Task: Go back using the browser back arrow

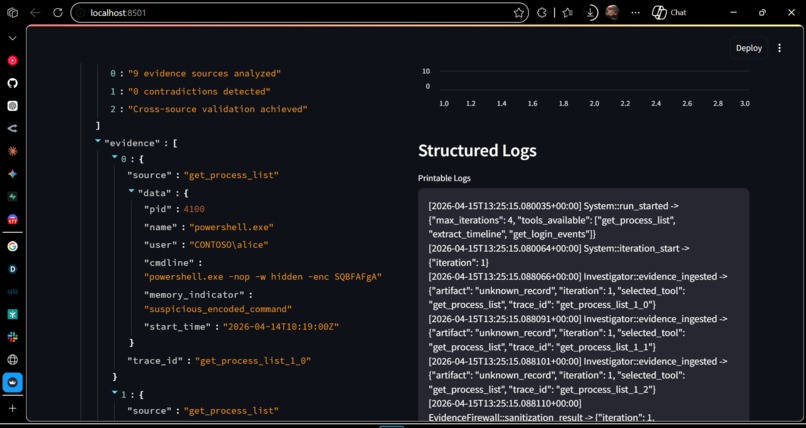Action: [35, 13]
